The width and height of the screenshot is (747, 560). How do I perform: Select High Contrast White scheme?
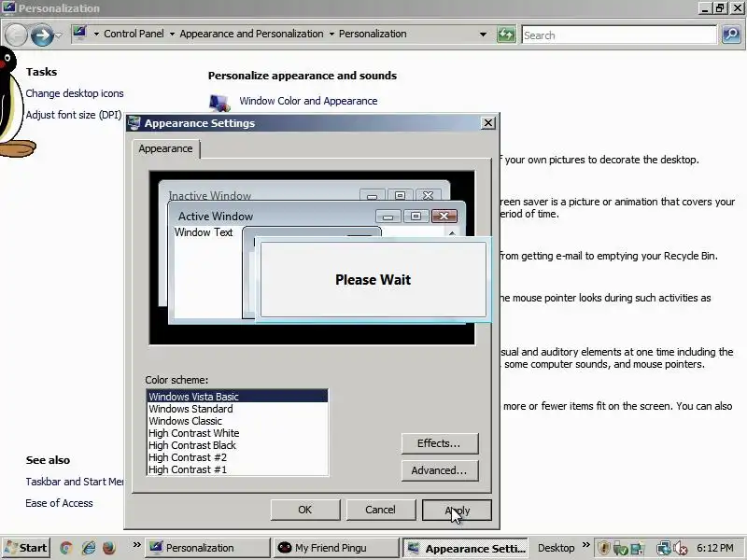click(x=237, y=433)
